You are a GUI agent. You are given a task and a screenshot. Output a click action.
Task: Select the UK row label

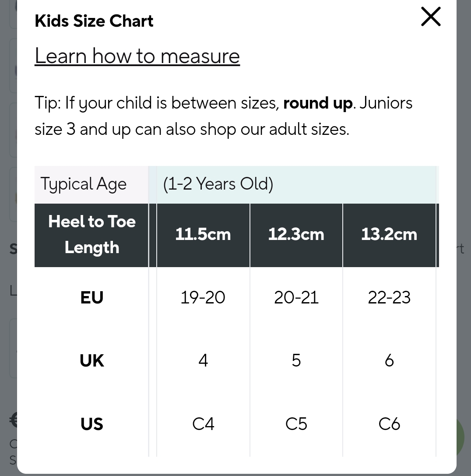pos(92,361)
